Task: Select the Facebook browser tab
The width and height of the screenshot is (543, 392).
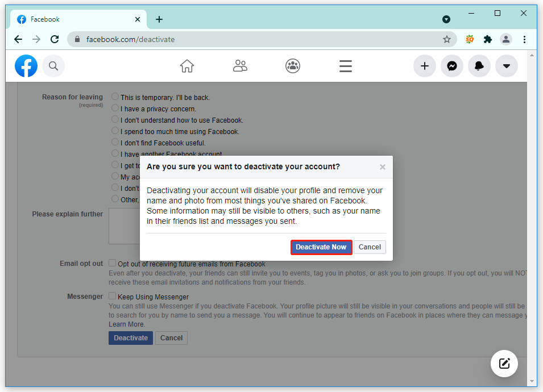Action: (78, 19)
